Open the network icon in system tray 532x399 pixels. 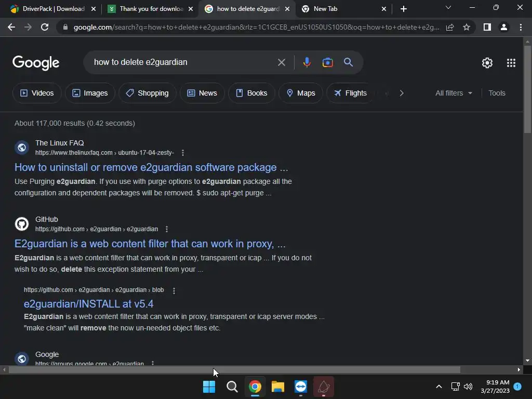point(455,387)
